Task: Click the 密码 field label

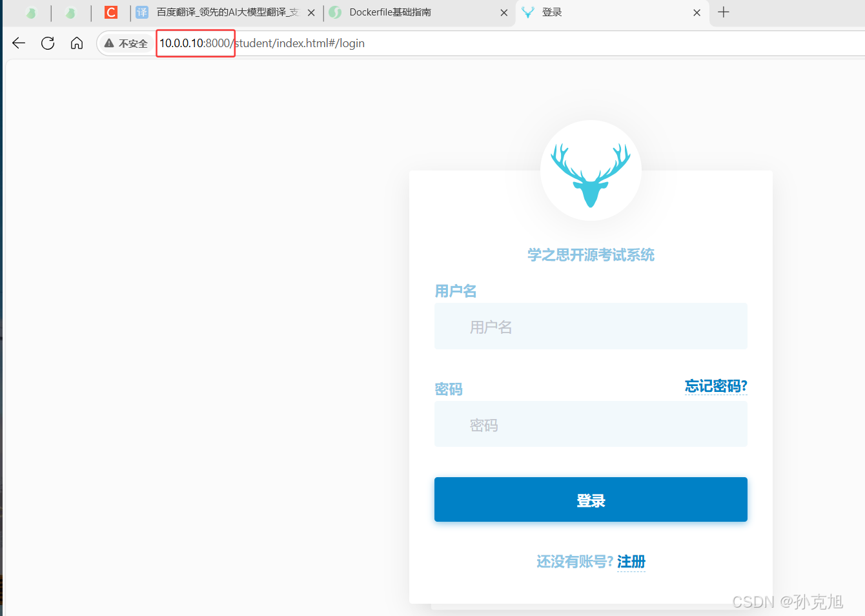Action: [x=449, y=389]
